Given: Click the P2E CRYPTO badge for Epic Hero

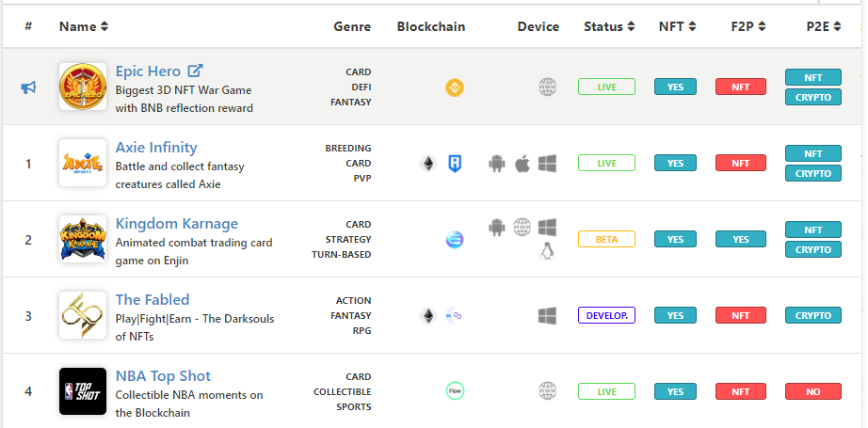Looking at the screenshot, I should pyautogui.click(x=813, y=97).
